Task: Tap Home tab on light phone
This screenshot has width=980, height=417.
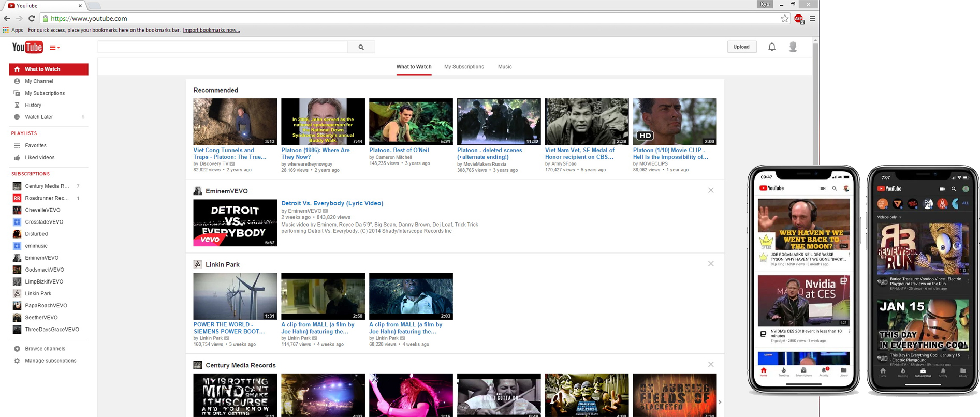Action: [x=764, y=372]
